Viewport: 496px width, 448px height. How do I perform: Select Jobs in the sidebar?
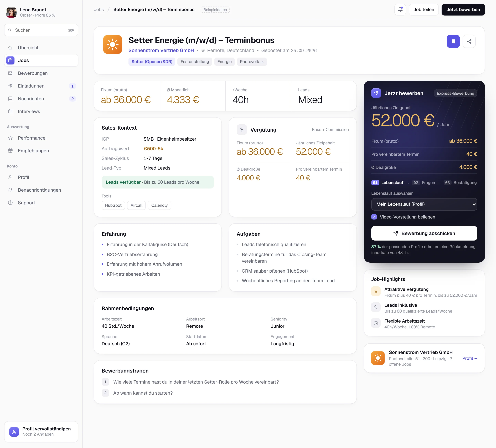(41, 60)
